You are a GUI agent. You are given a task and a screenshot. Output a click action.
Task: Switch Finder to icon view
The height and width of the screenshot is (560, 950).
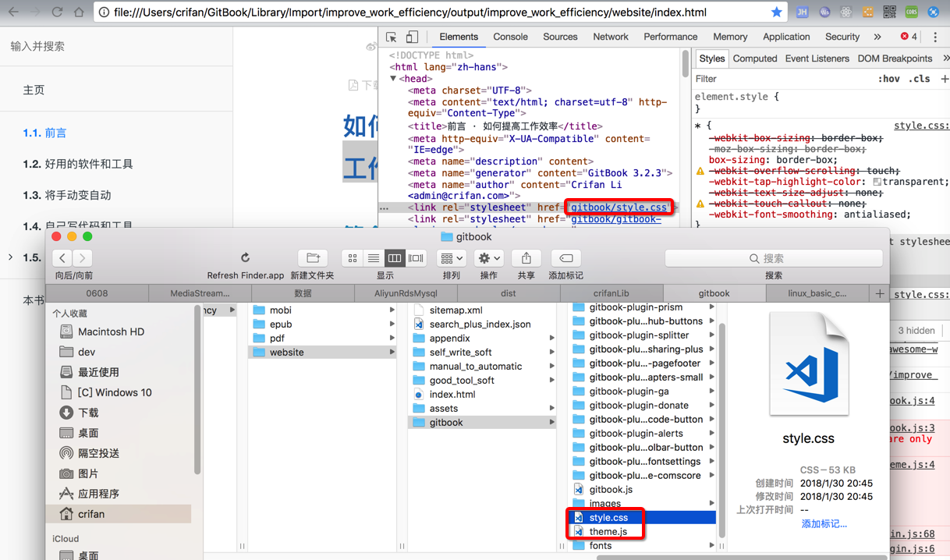coord(353,258)
